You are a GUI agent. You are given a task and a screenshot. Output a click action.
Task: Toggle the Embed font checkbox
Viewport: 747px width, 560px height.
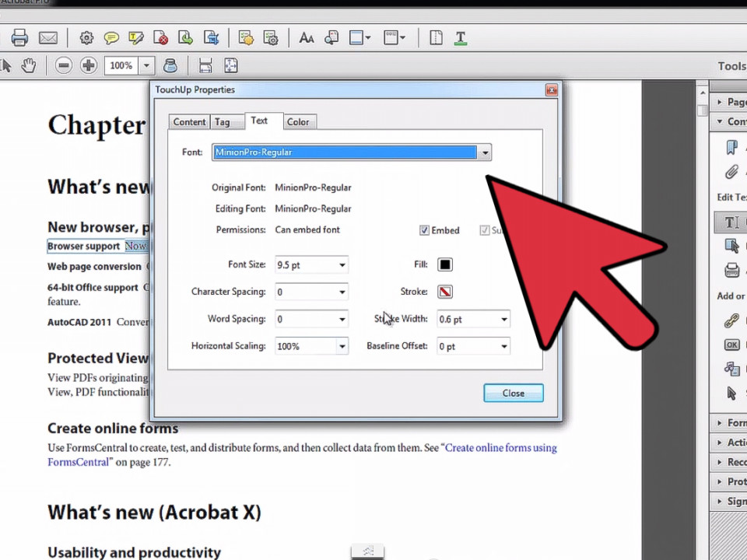tap(424, 230)
